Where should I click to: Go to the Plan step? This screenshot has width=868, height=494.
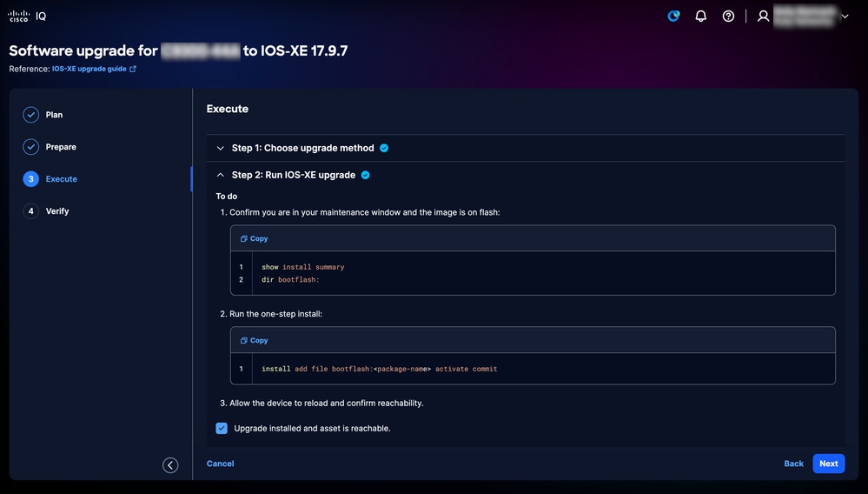pos(54,115)
